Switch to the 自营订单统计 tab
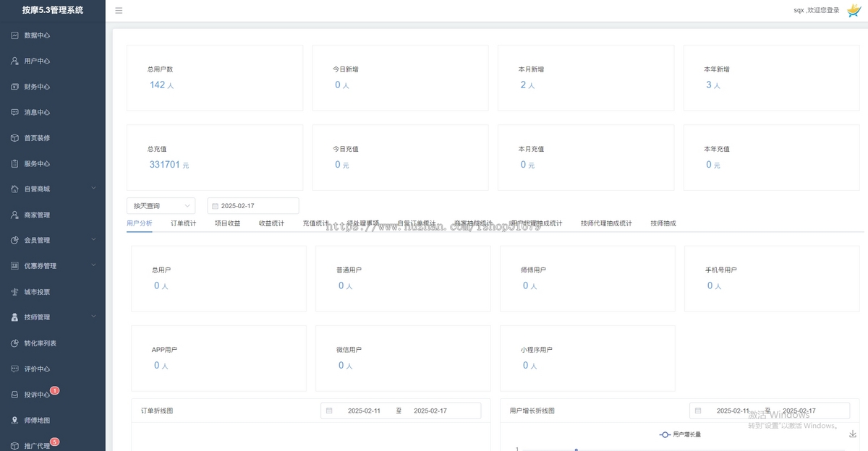Viewport: 868px width, 451px height. [417, 223]
